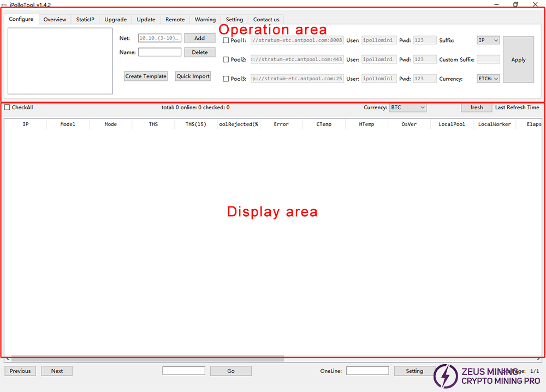Toggle the Pool3 checkbox
Screen dimensions: 546x392
(x=227, y=79)
